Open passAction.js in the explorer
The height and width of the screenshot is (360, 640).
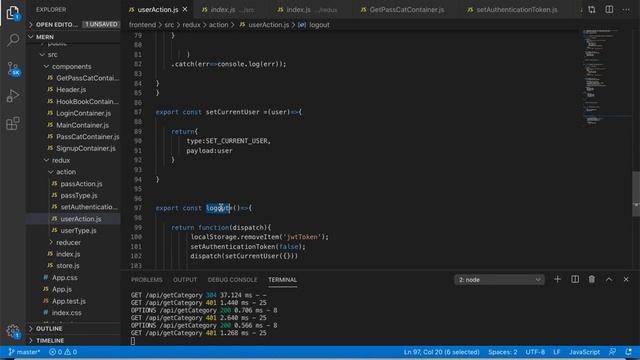81,184
